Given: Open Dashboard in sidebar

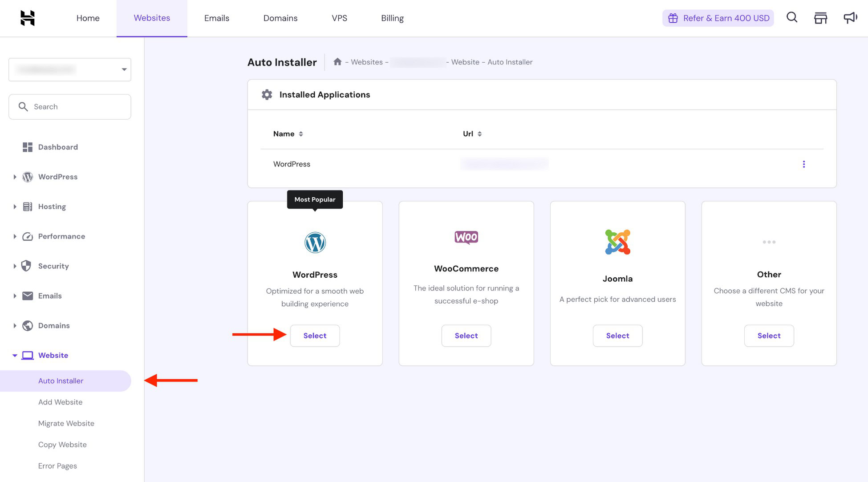Looking at the screenshot, I should (58, 147).
